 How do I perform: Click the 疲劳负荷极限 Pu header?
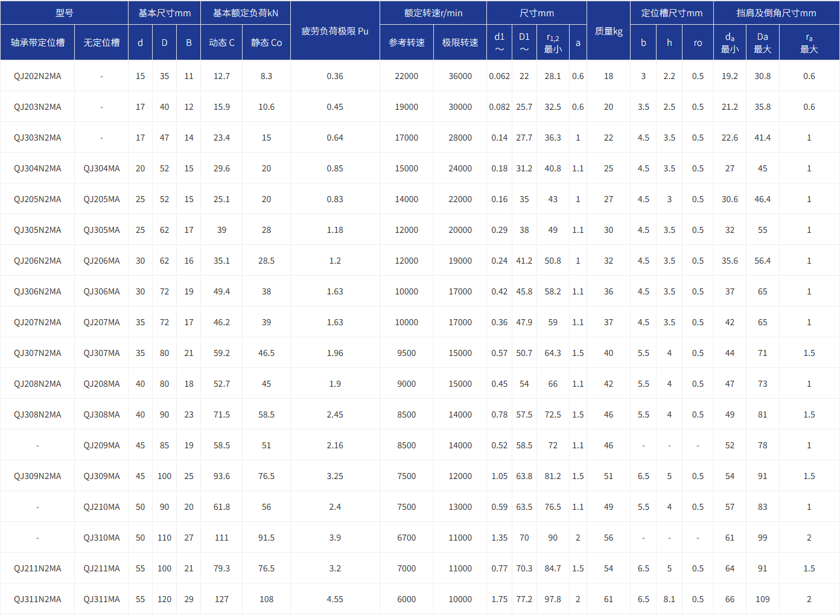point(335,31)
